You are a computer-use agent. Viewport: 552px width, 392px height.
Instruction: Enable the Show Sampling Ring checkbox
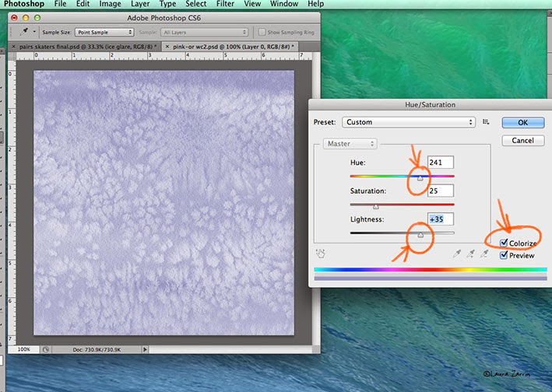click(262, 32)
